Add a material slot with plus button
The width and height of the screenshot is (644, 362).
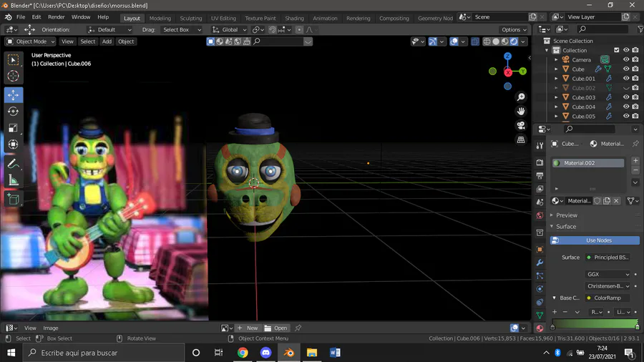pos(635,160)
